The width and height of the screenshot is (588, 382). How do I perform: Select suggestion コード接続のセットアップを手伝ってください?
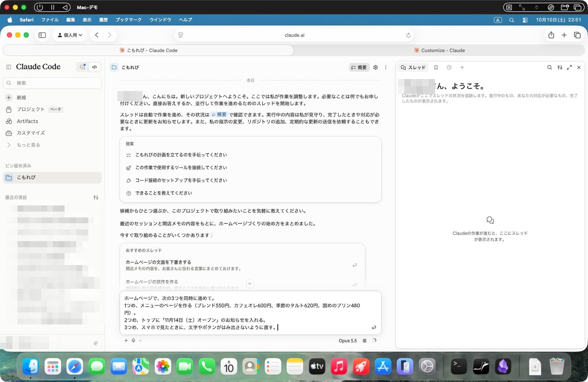click(250, 180)
